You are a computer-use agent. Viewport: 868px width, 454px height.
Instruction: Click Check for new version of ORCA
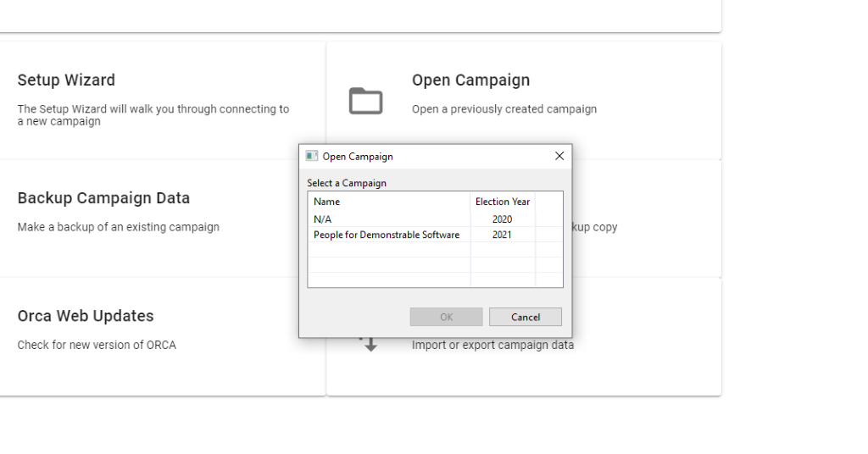tap(97, 345)
